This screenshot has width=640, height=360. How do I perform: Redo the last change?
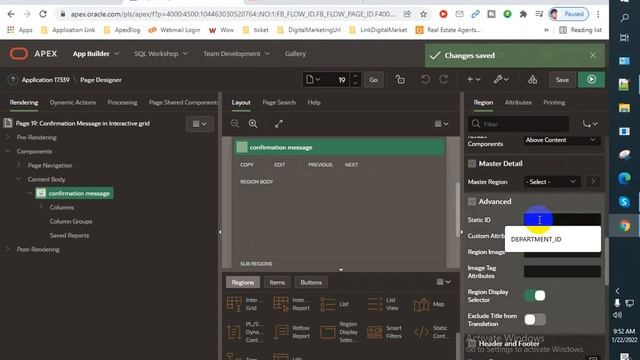click(443, 80)
